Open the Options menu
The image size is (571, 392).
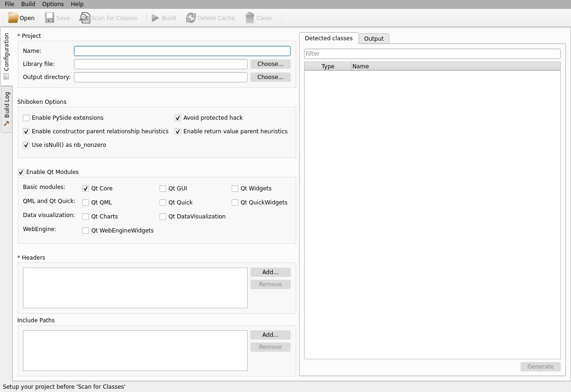53,4
